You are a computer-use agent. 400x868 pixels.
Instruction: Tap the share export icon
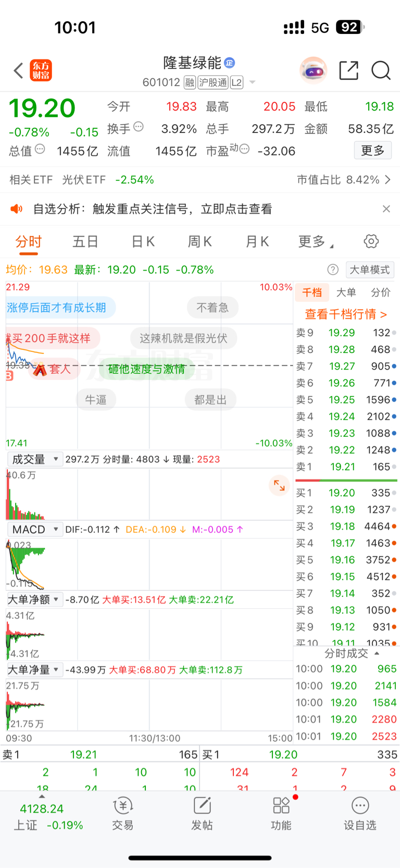point(348,70)
